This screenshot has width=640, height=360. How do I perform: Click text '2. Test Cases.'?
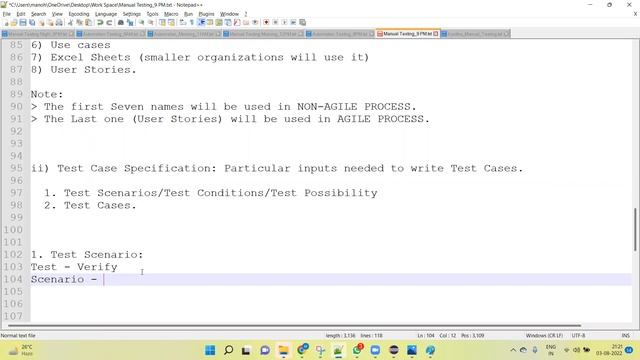pyautogui.click(x=90, y=205)
